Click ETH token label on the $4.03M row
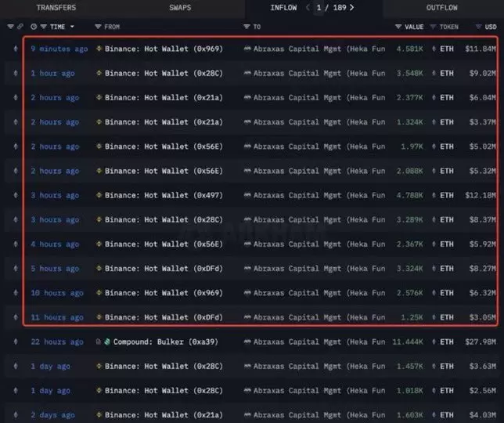504x423 pixels. [446, 415]
